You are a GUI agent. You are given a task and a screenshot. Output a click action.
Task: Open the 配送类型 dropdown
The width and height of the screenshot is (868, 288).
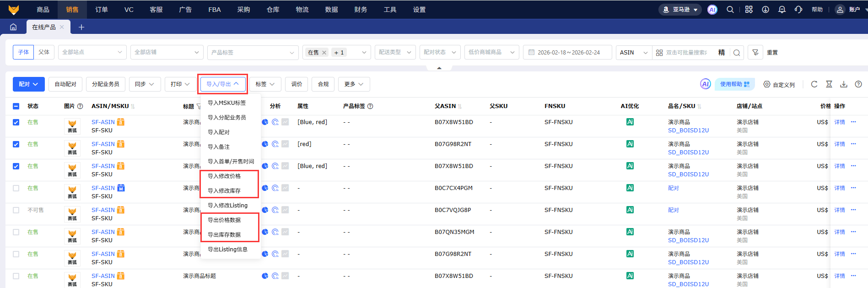[x=395, y=52]
